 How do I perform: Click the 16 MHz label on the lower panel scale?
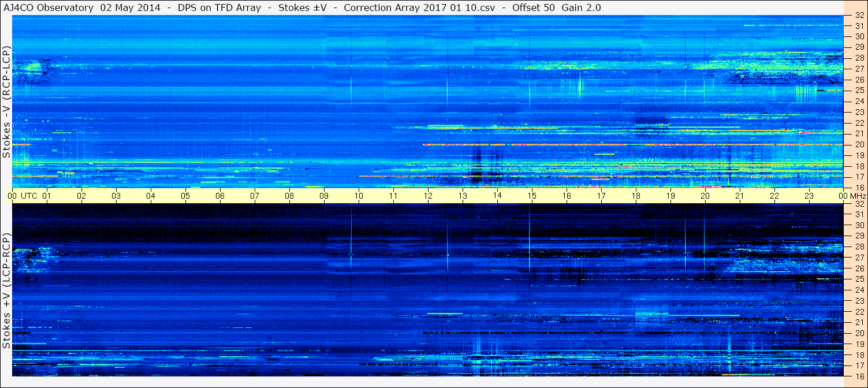click(x=859, y=376)
